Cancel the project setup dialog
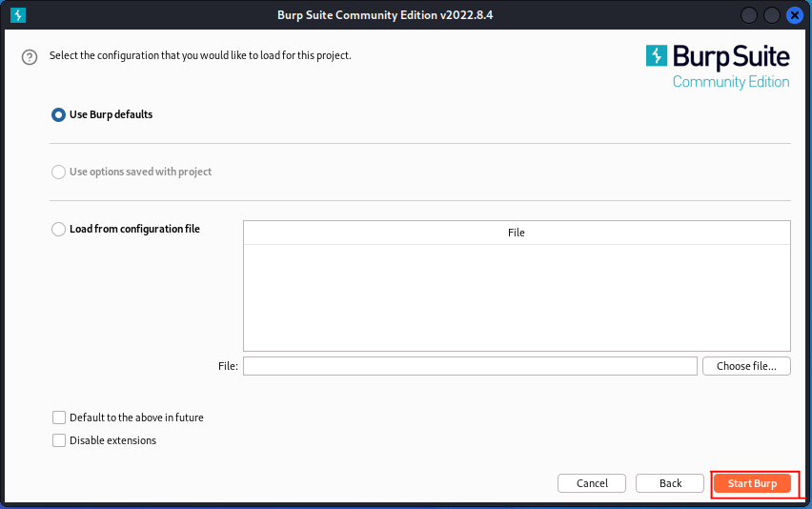The image size is (812, 509). pyautogui.click(x=592, y=483)
